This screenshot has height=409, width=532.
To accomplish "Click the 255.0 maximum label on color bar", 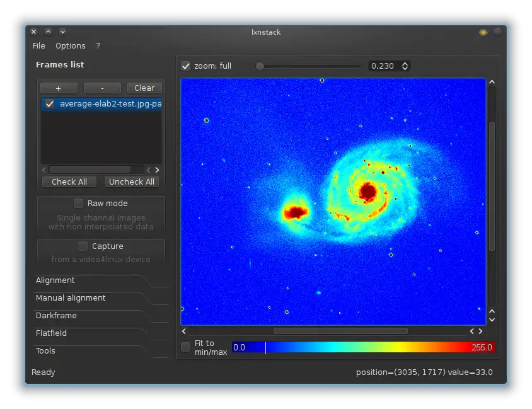I will tap(482, 347).
